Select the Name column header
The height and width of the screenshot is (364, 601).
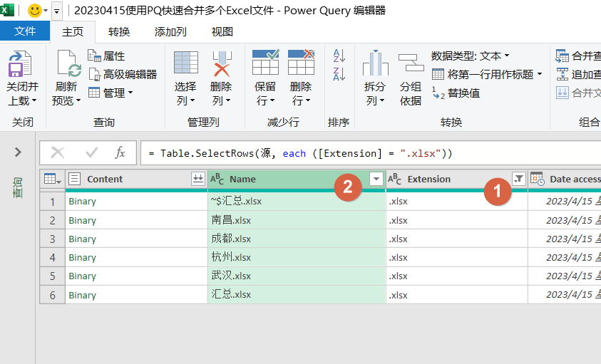coord(297,179)
